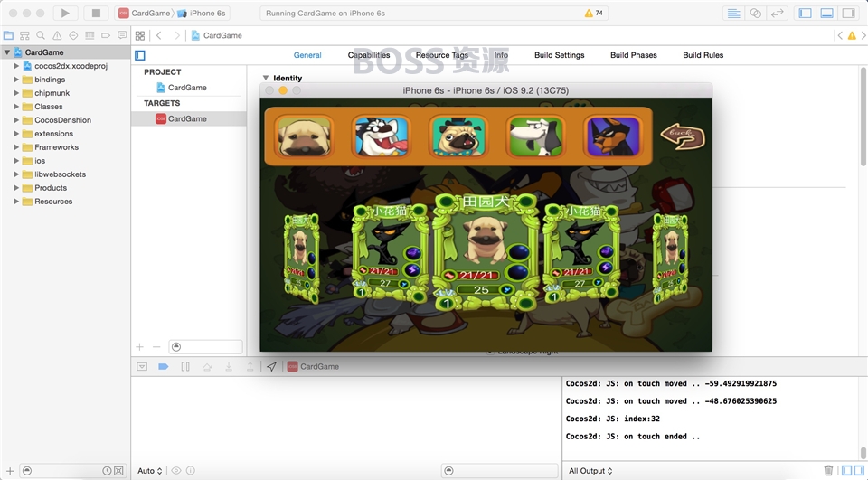This screenshot has width=868, height=480.
Task: Expand the Resources folder
Action: click(16, 202)
